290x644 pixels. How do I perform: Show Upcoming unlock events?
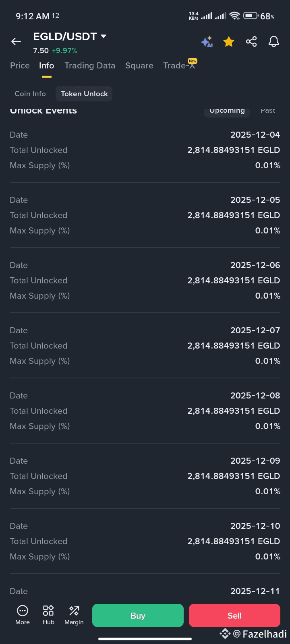coord(227,111)
